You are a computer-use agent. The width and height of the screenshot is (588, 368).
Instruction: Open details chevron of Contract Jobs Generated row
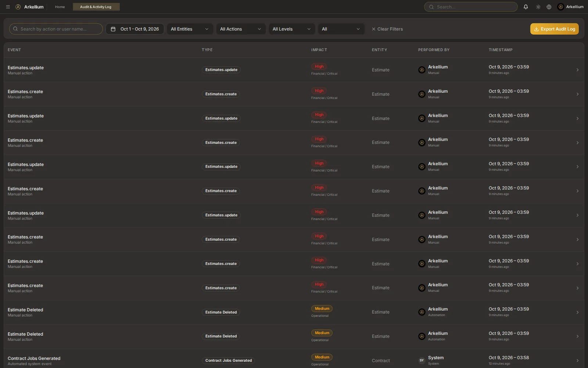577,361
